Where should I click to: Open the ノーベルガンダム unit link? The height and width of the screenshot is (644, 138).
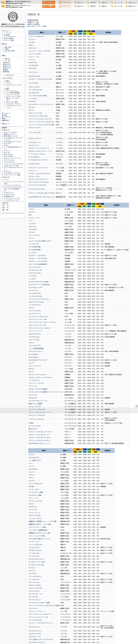coord(34,554)
